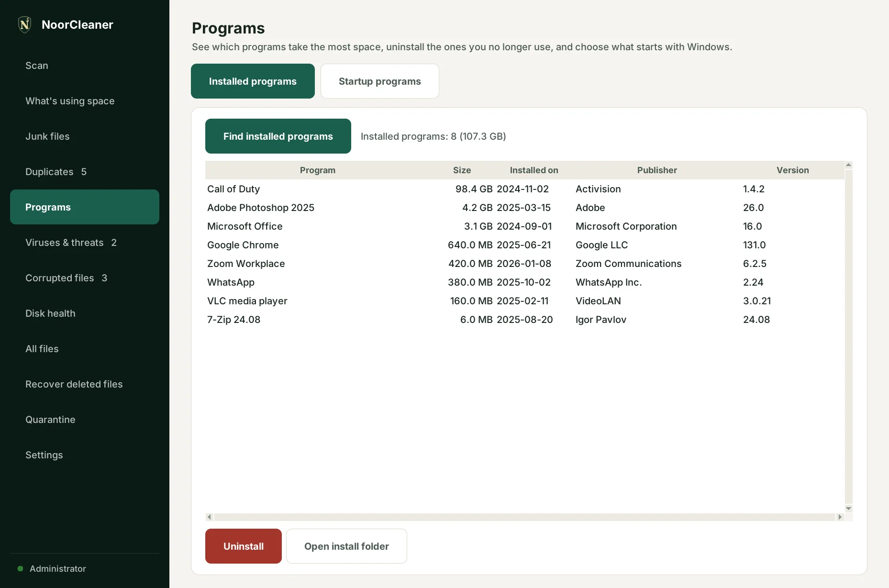Screen dimensions: 889x588
Task: Open Settings in the sidebar
Action: [x=85, y=455]
